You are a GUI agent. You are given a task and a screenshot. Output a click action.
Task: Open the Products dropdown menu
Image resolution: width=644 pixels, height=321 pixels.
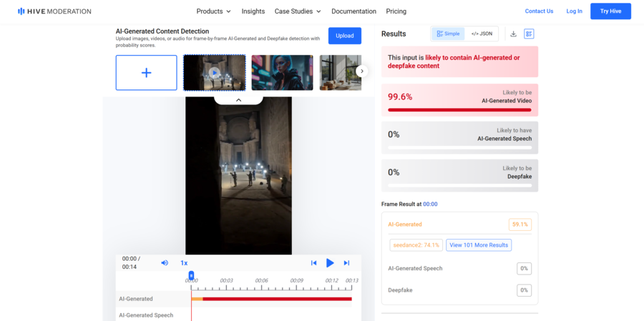pos(213,11)
